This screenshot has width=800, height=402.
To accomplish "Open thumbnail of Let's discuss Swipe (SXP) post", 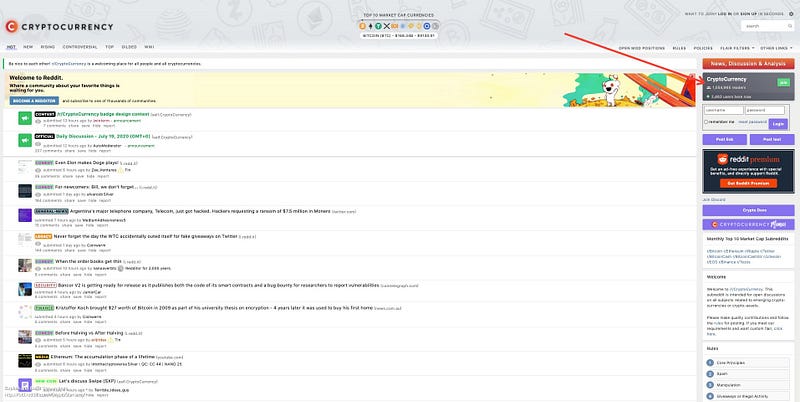I will (x=25, y=385).
